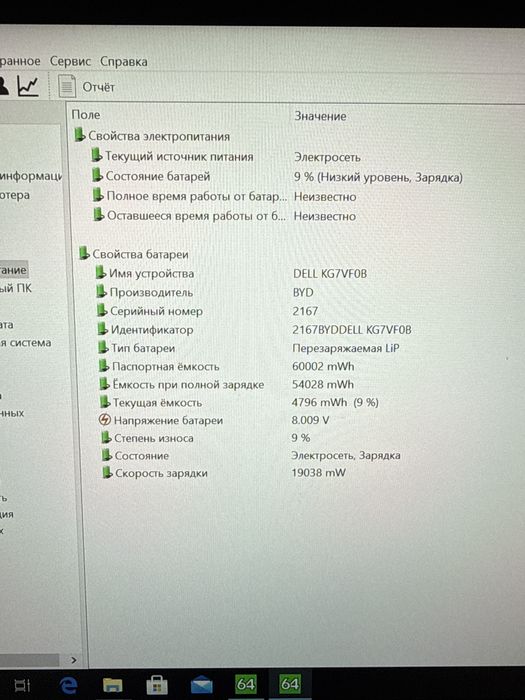Select Текущий источник питания row
Screen dimensions: 525x700
[x=225, y=157]
